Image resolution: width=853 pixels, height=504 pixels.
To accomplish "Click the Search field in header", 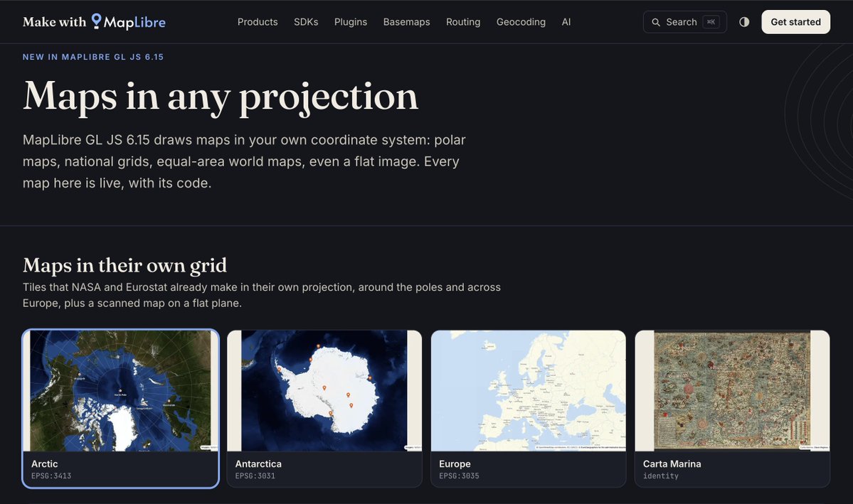I will 685,22.
